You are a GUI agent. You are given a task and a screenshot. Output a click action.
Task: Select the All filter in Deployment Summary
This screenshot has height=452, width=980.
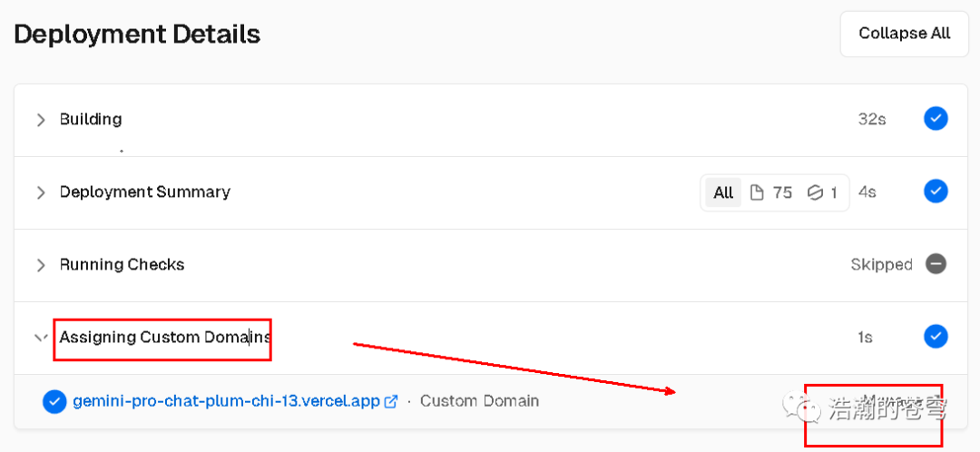[x=723, y=192]
